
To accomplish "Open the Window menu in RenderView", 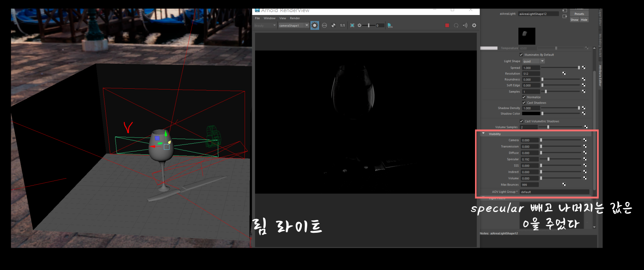I will point(270,18).
